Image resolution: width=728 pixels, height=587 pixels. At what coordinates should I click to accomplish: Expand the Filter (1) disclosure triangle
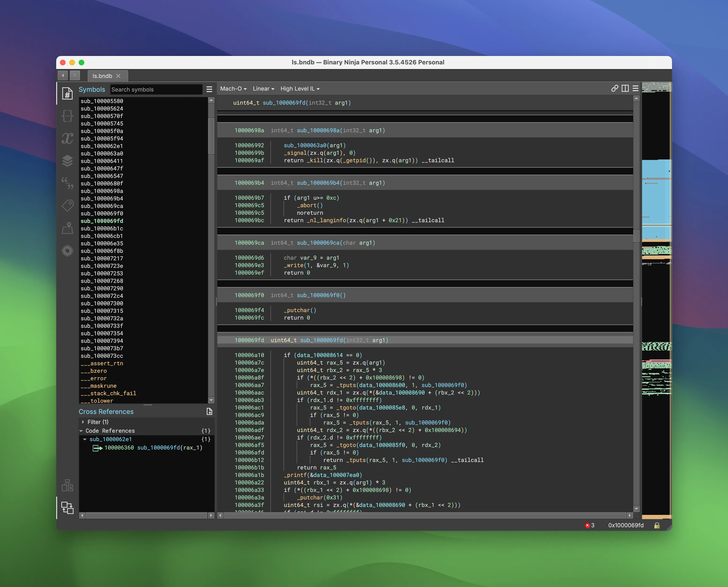[83, 422]
